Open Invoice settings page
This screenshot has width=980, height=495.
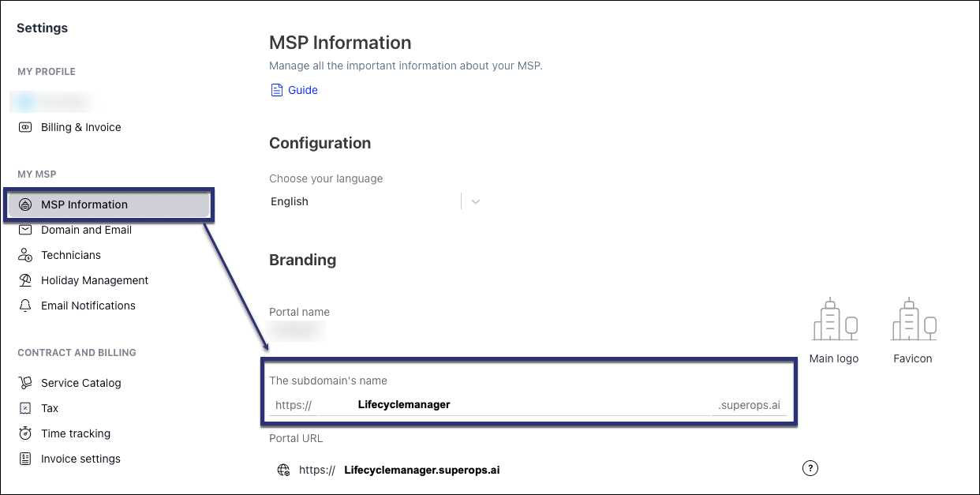click(x=80, y=459)
